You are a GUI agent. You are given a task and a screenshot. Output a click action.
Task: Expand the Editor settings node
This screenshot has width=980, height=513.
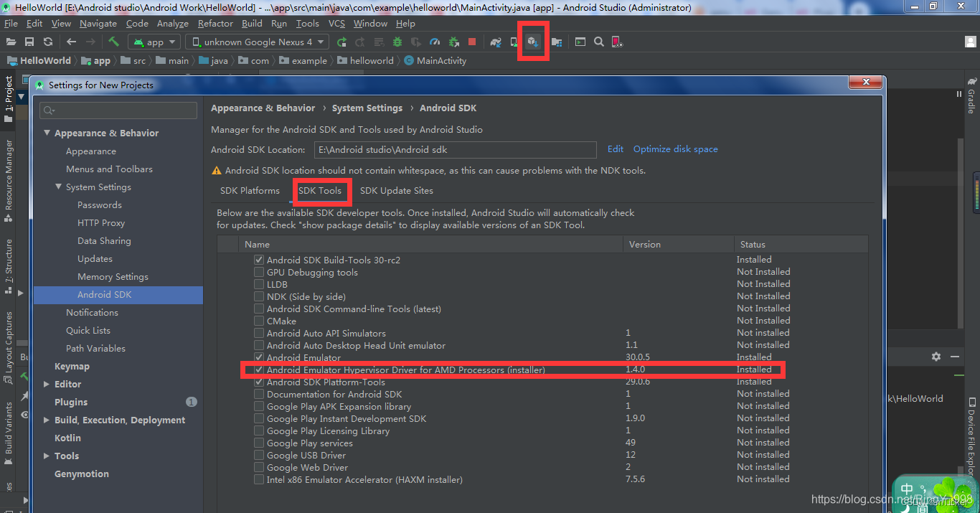coord(47,384)
